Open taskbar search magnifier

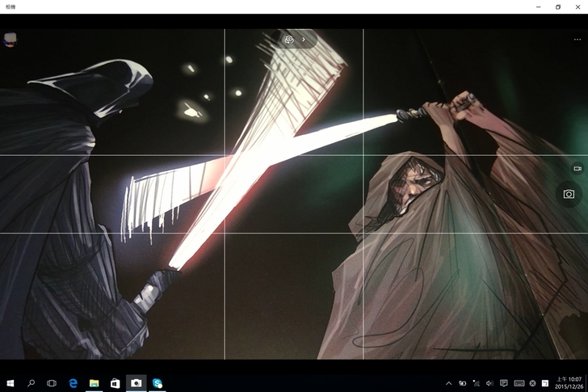click(x=31, y=382)
